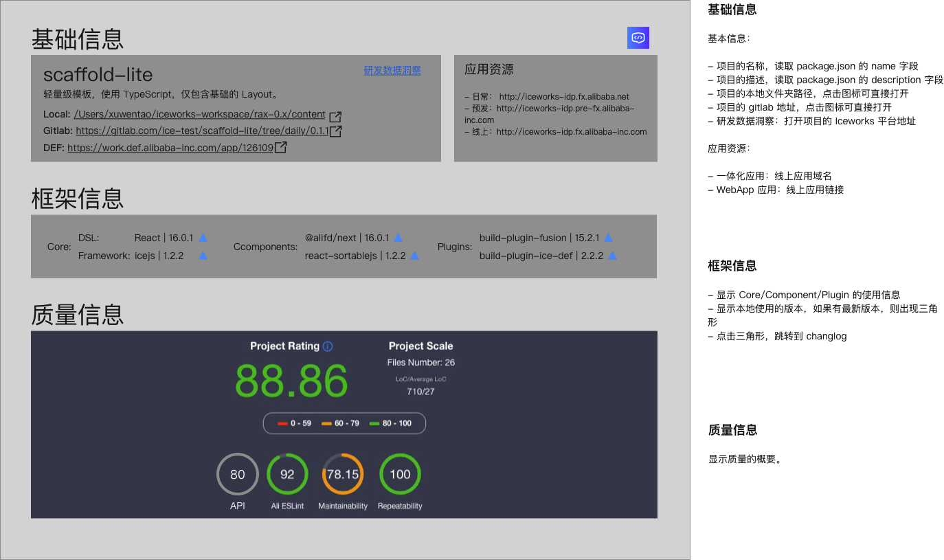Screen dimensions: 944x560
Task: Click the info icon beside Project Rating
Action: [328, 346]
